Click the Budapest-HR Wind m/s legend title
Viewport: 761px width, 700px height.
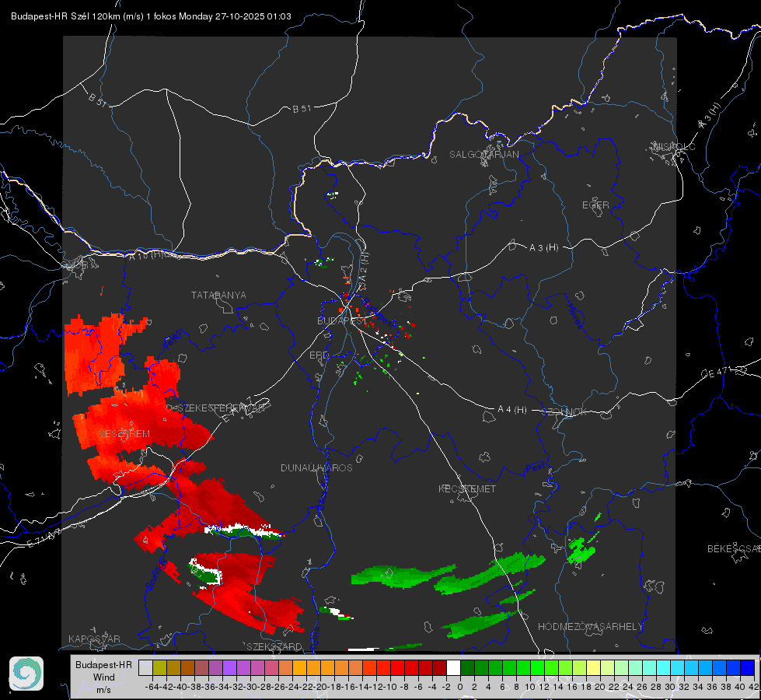tap(104, 677)
